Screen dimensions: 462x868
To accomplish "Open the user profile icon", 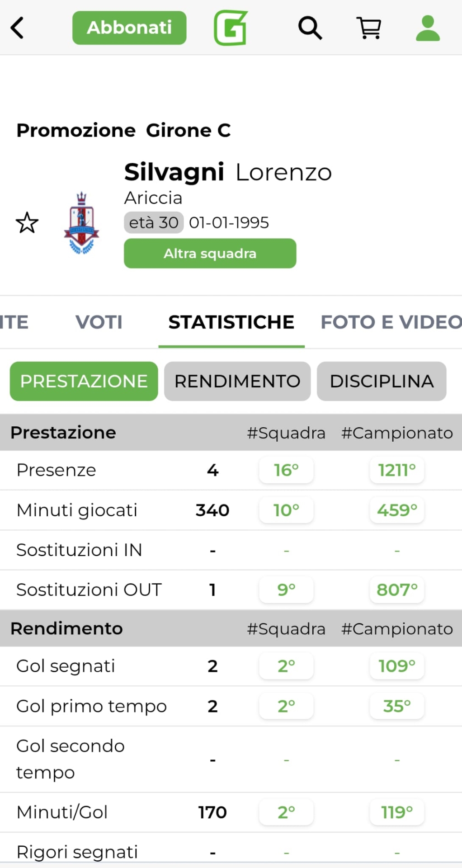I will pyautogui.click(x=427, y=28).
